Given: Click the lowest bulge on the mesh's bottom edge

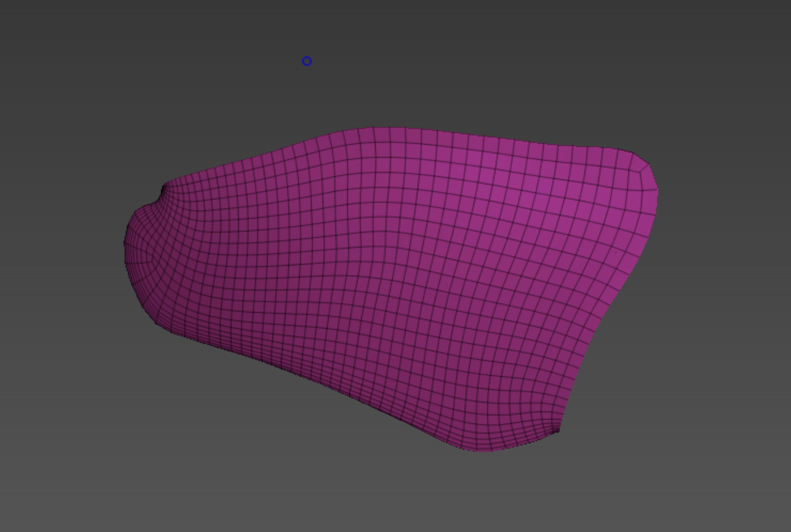Looking at the screenshot, I should point(479,448).
